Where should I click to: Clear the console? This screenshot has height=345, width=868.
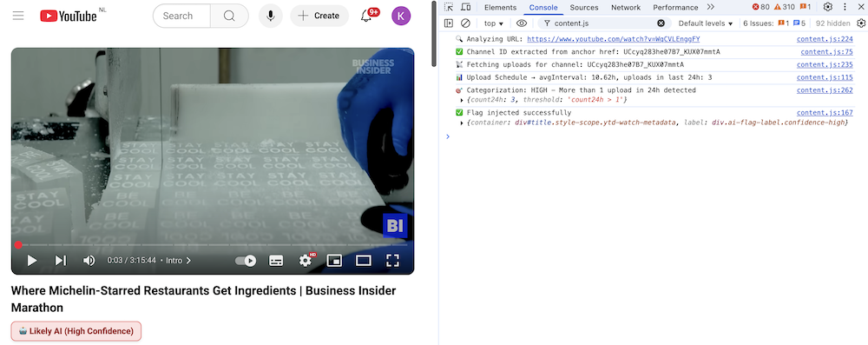click(x=465, y=23)
